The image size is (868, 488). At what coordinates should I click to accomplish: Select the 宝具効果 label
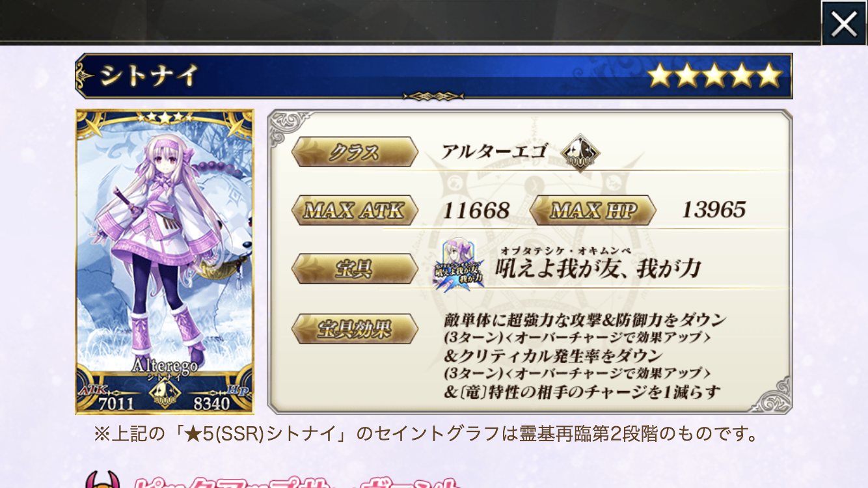(x=354, y=329)
